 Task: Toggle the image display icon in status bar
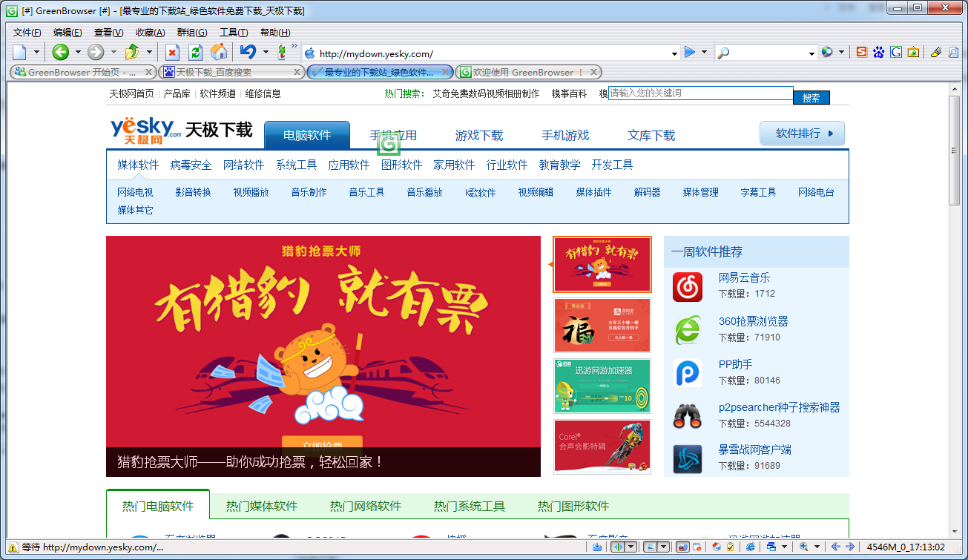point(651,547)
